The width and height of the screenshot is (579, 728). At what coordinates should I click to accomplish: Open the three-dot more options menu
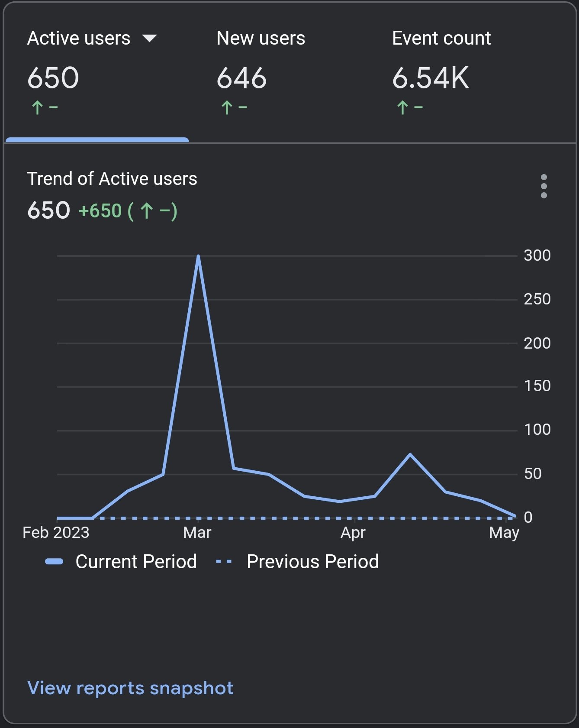[544, 187]
